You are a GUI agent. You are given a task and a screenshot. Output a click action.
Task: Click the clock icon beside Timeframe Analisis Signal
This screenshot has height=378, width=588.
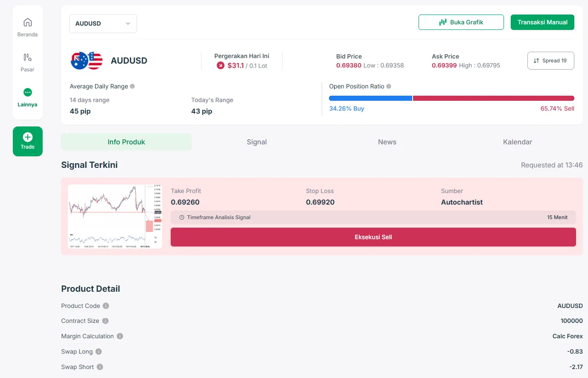tap(182, 217)
